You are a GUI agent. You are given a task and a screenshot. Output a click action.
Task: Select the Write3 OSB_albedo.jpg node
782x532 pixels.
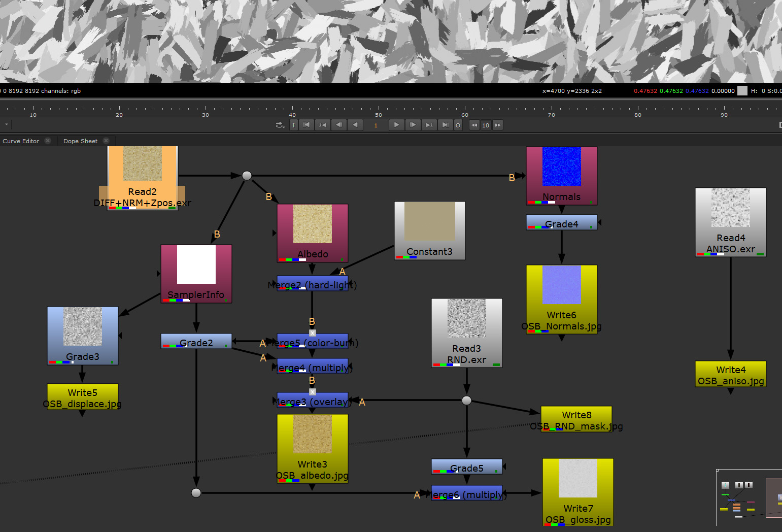pos(313,448)
